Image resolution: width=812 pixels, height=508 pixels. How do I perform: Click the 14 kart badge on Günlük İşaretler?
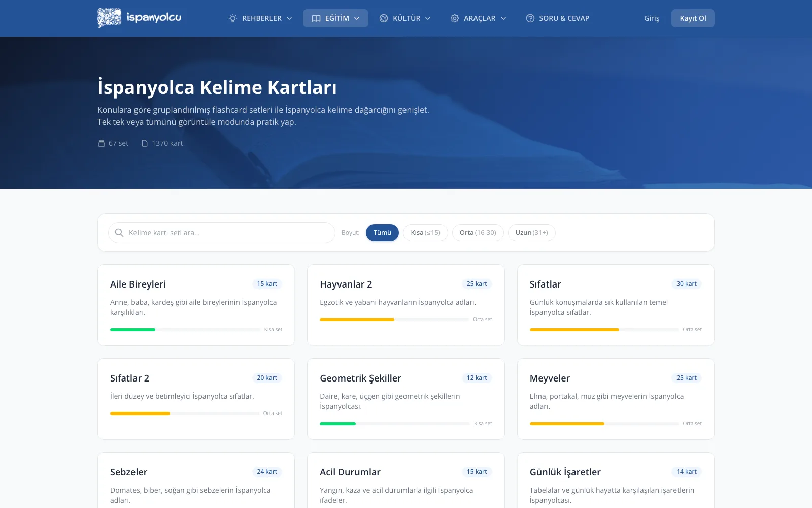[x=686, y=472]
